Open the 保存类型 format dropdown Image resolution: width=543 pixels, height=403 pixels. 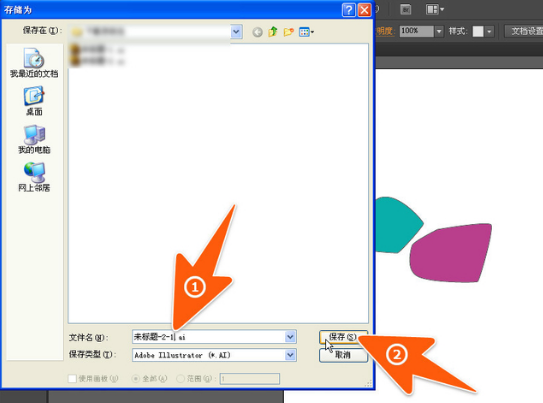coord(290,355)
